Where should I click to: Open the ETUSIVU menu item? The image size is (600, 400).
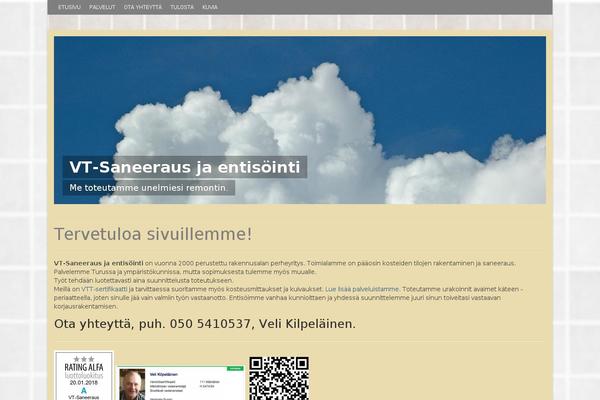point(69,7)
